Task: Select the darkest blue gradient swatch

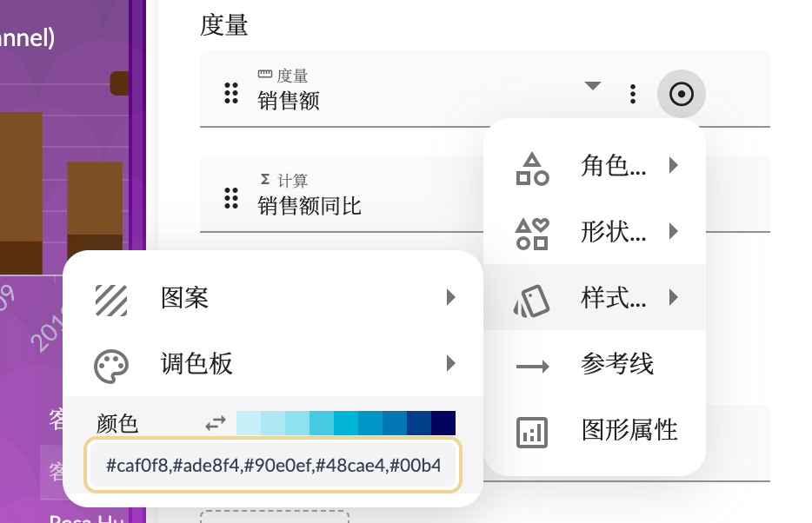Action: pyautogui.click(x=446, y=423)
